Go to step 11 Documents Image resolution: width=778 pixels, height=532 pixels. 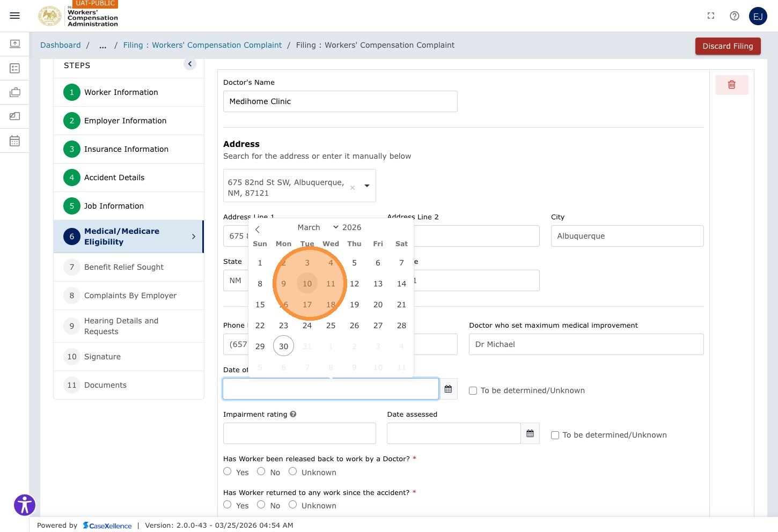tap(129, 385)
